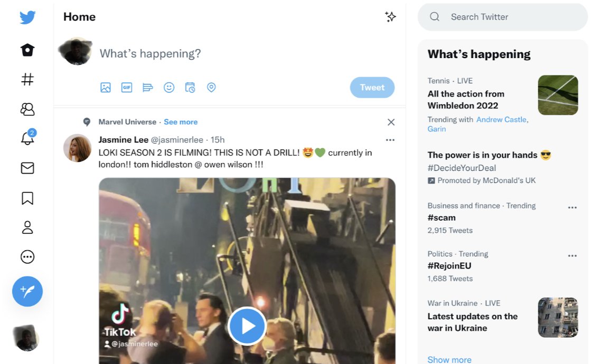Click the schedule tweet calendar icon

point(190,88)
